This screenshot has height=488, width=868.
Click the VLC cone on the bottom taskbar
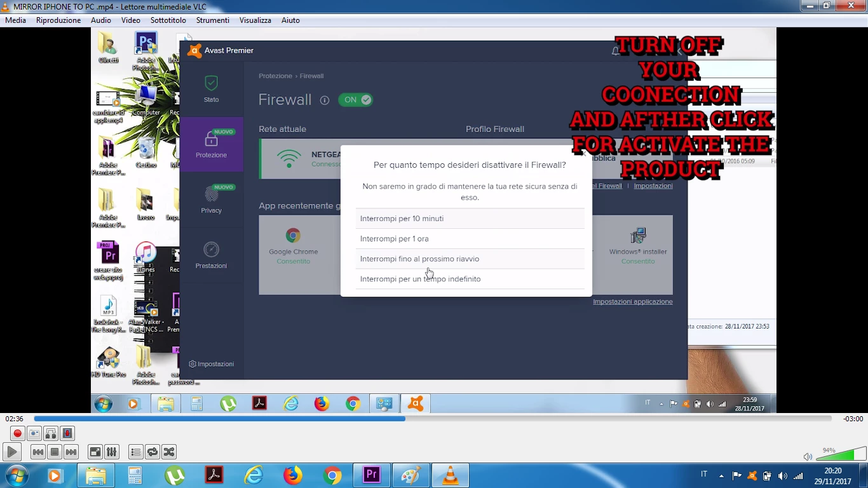coord(451,475)
